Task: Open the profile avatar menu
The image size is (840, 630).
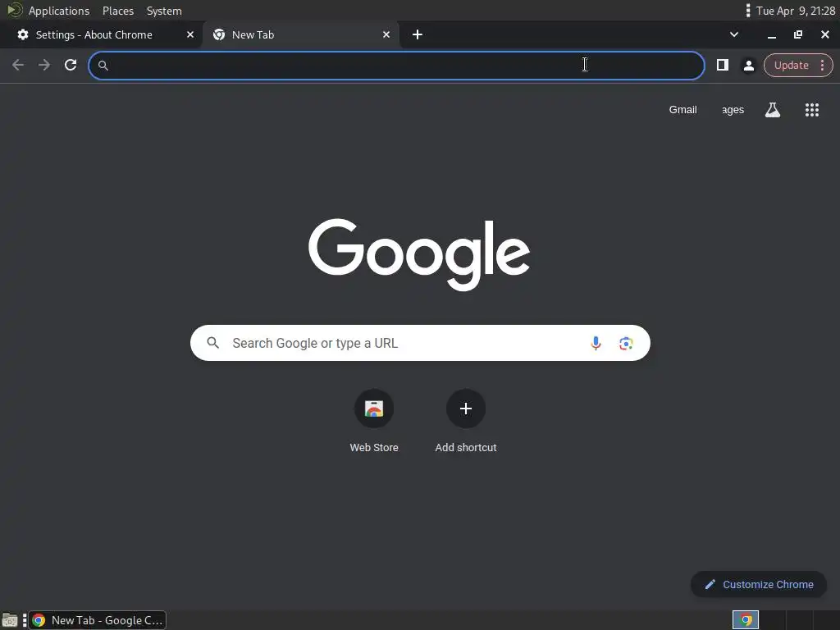Action: pos(748,66)
